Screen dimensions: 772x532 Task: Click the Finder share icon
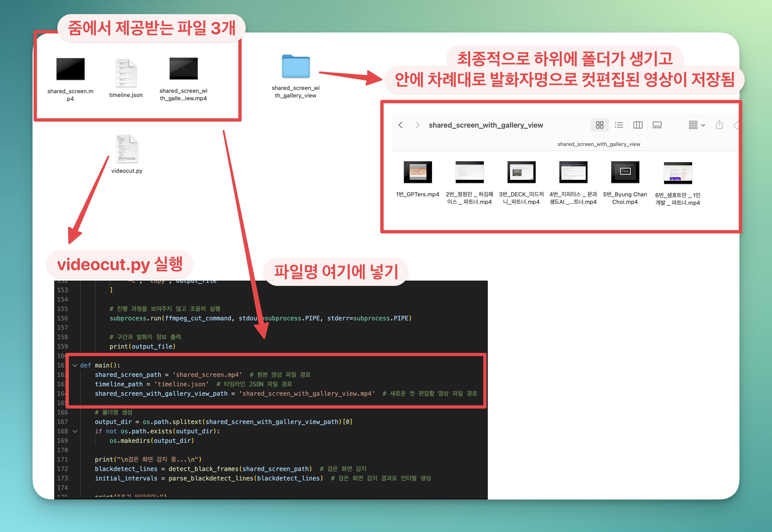719,125
